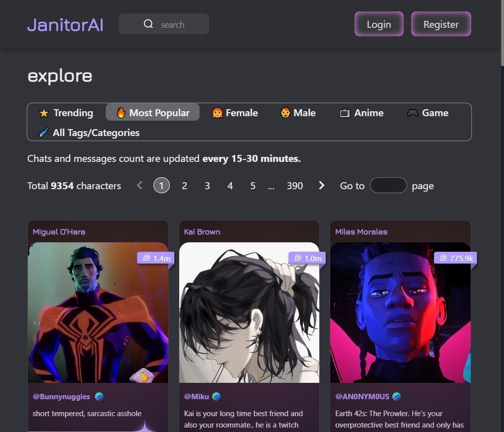The height and width of the screenshot is (432, 504).
Task: Click the 1.0m chat count badge
Action: (x=307, y=258)
